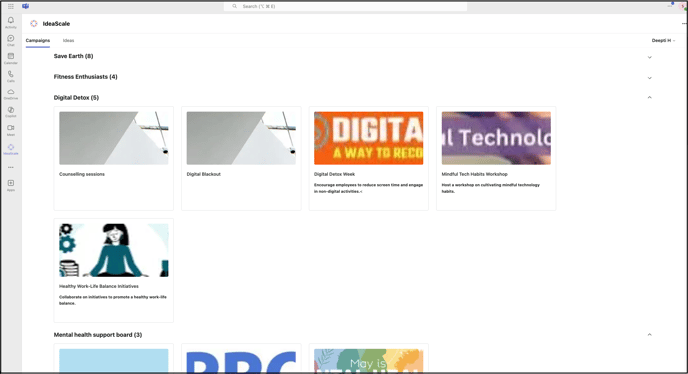
Task: Expand the Save Earth (8) chevron
Action: [649, 57]
